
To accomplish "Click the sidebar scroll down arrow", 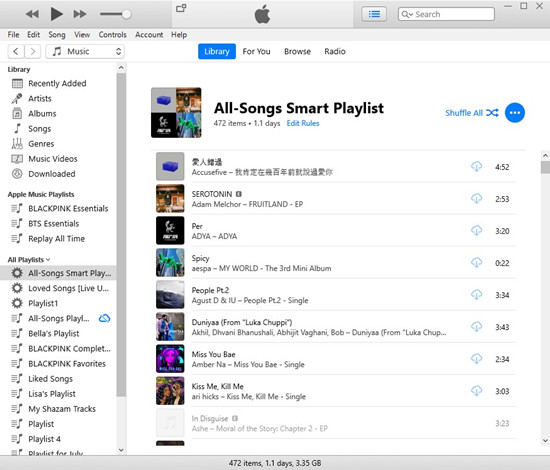I will pos(121,450).
